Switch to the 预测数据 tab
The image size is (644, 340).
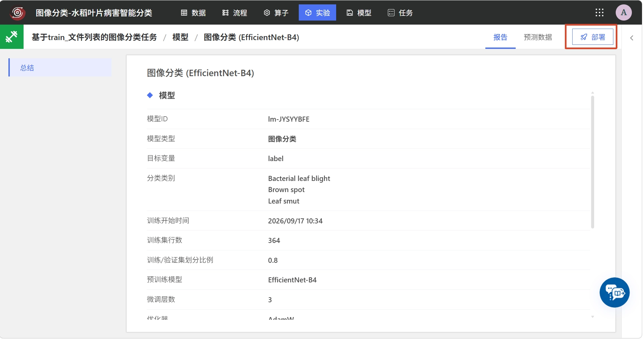tap(538, 37)
